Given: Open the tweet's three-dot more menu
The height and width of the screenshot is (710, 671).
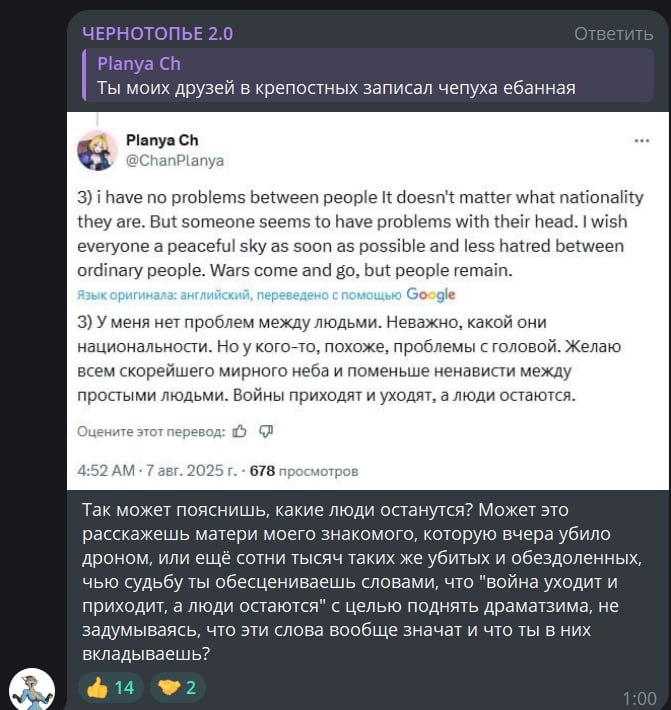Looking at the screenshot, I should pos(641,141).
